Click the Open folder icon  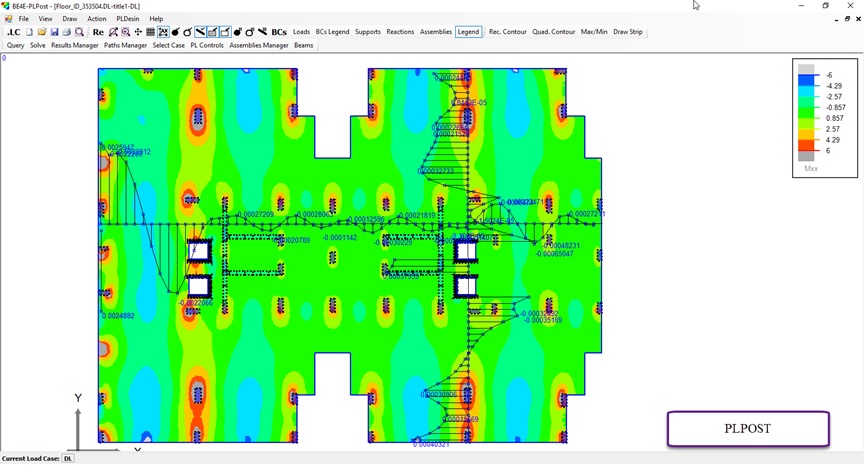(42, 32)
